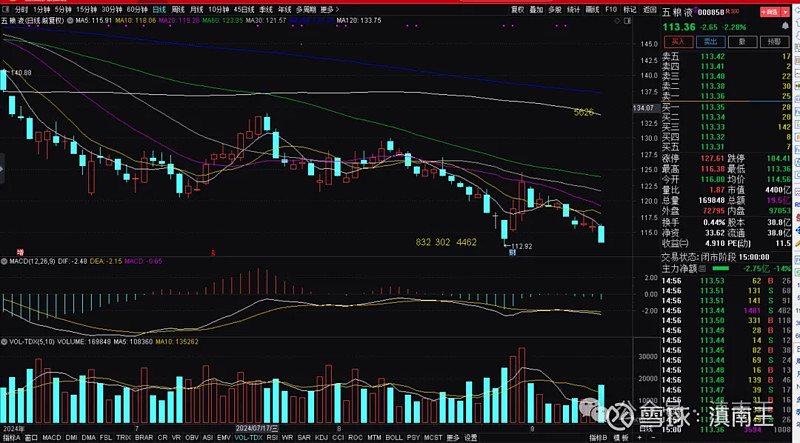Click 统计 statistics button

pyautogui.click(x=573, y=10)
